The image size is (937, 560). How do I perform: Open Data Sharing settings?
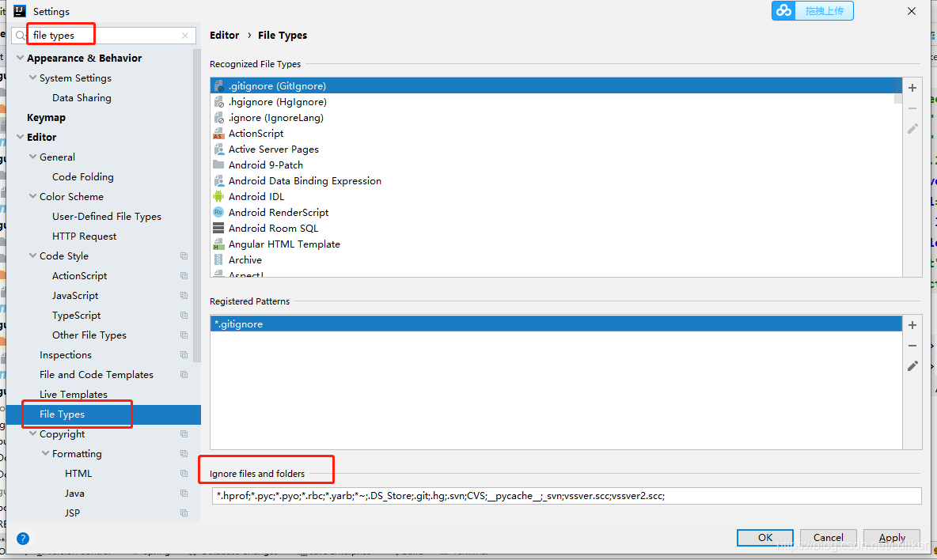tap(82, 98)
